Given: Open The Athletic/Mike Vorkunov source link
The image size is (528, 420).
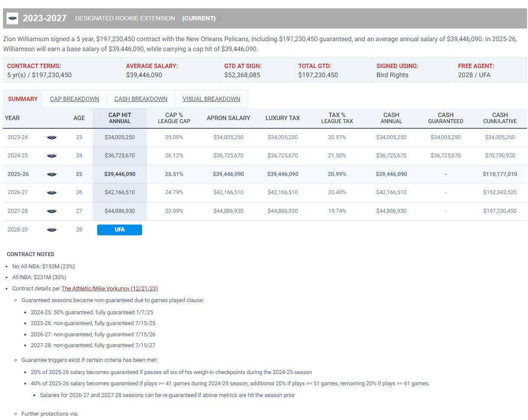Looking at the screenshot, I should coord(110,288).
